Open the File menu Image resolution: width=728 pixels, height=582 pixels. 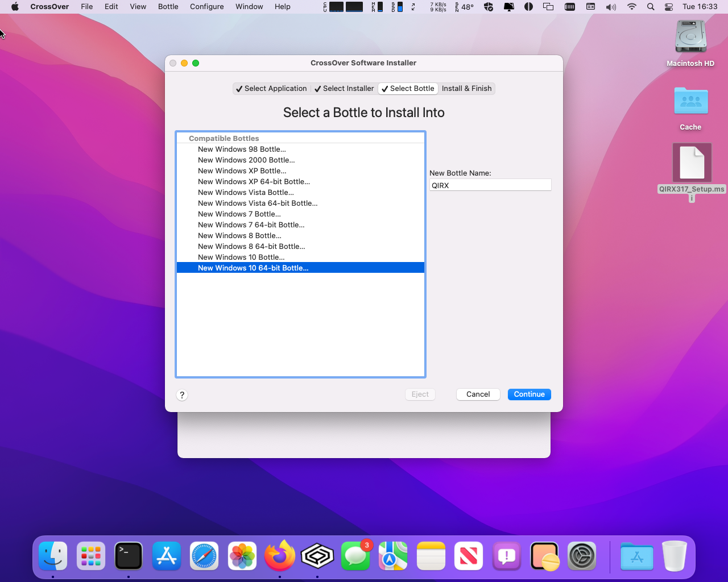click(x=87, y=7)
